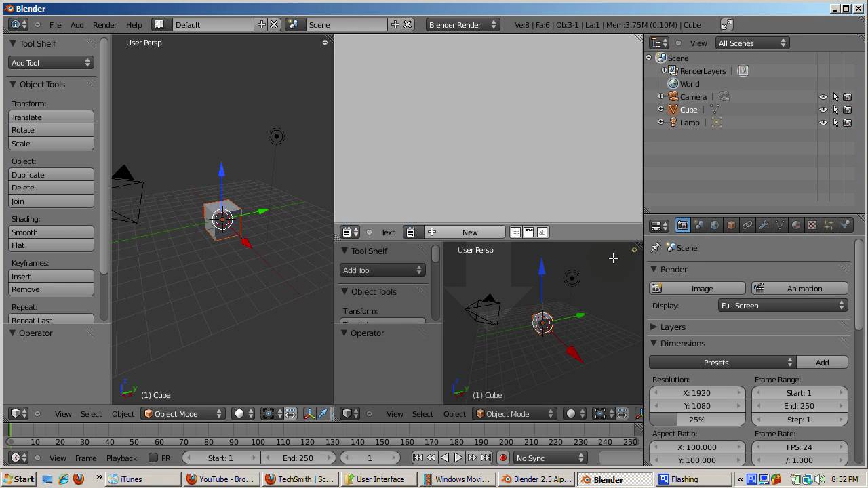868x488 pixels.
Task: Click the pin icon beside Scene in properties
Action: pyautogui.click(x=656, y=248)
